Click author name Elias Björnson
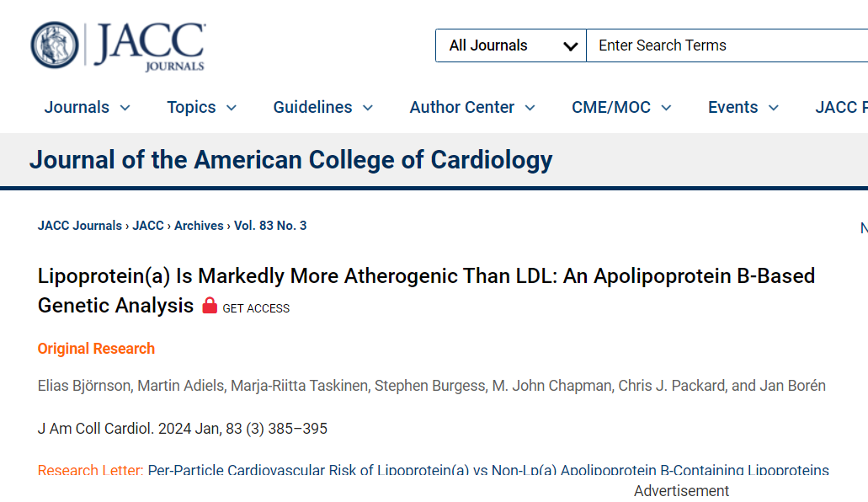 point(84,386)
